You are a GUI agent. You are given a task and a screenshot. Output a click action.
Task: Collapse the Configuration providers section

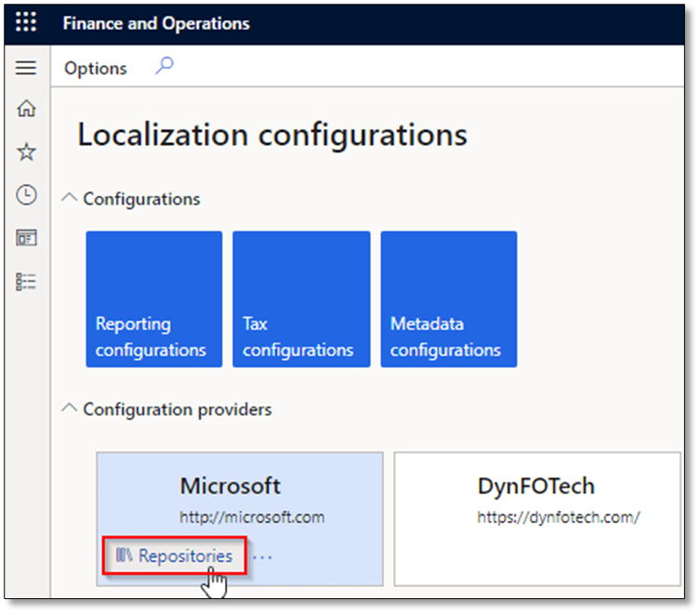70,409
